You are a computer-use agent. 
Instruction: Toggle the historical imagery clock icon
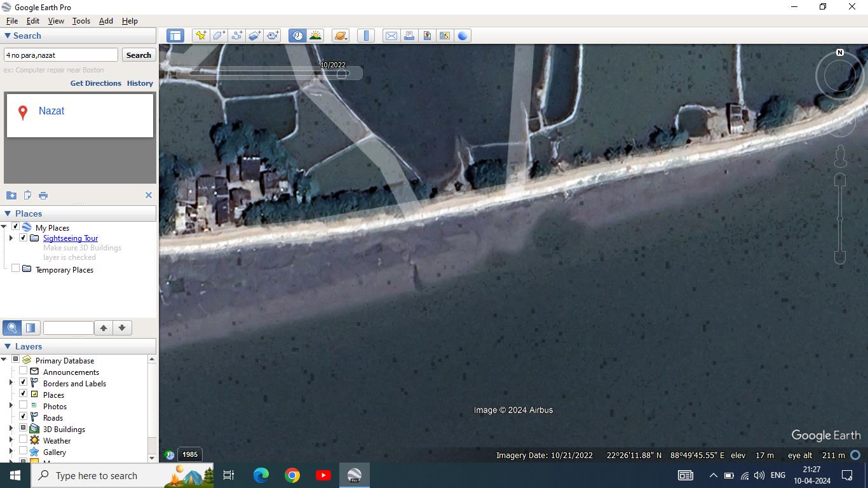(297, 36)
